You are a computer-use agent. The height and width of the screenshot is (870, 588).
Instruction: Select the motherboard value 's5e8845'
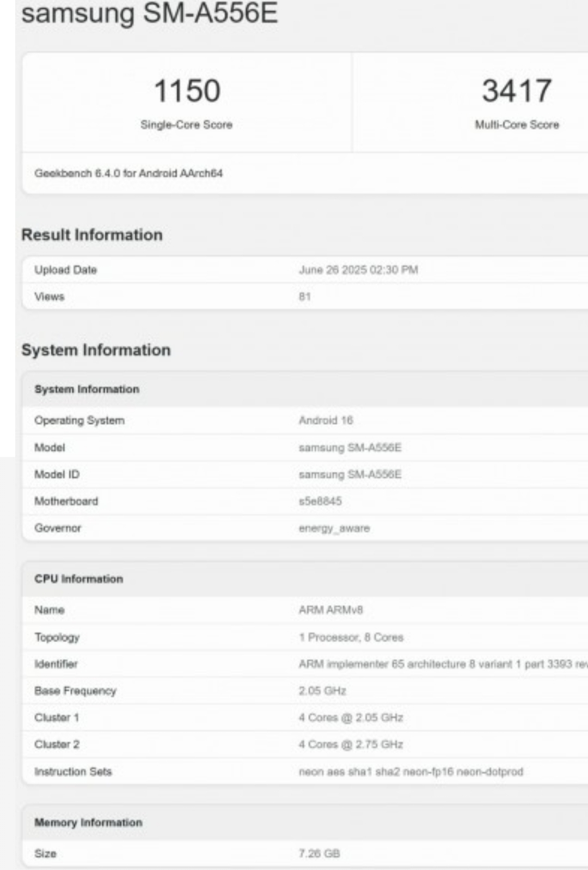320,501
